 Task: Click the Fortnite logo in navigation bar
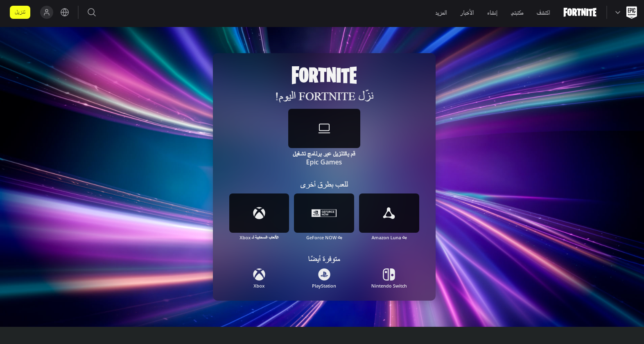click(580, 12)
